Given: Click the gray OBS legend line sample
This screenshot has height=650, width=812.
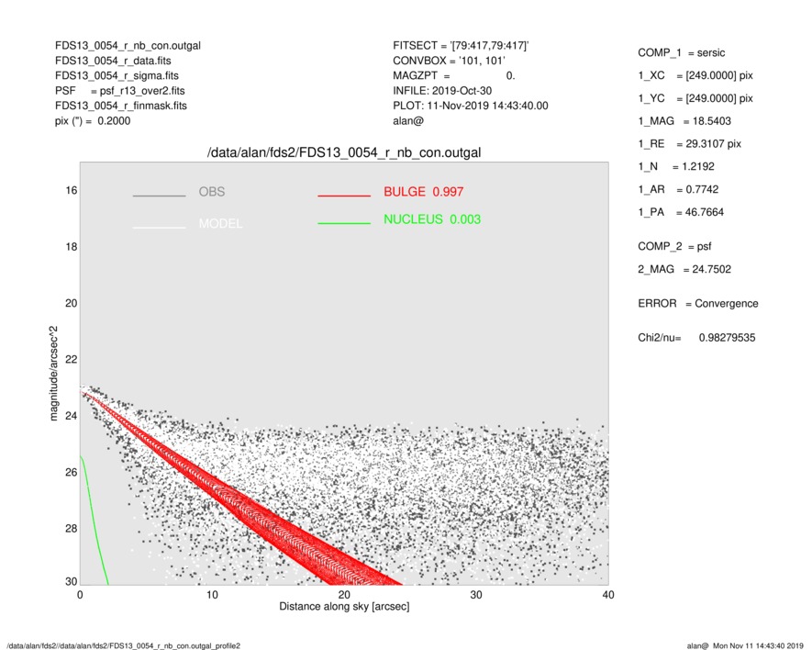Looking at the screenshot, I should point(159,196).
